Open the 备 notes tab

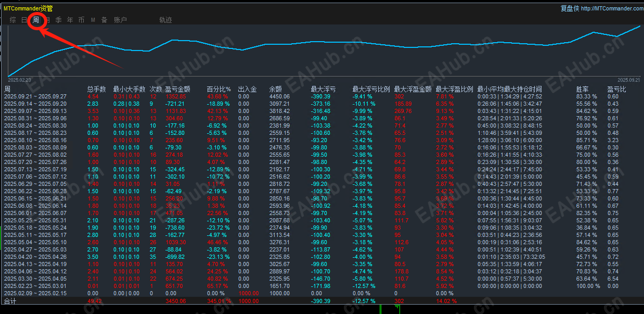[104, 20]
